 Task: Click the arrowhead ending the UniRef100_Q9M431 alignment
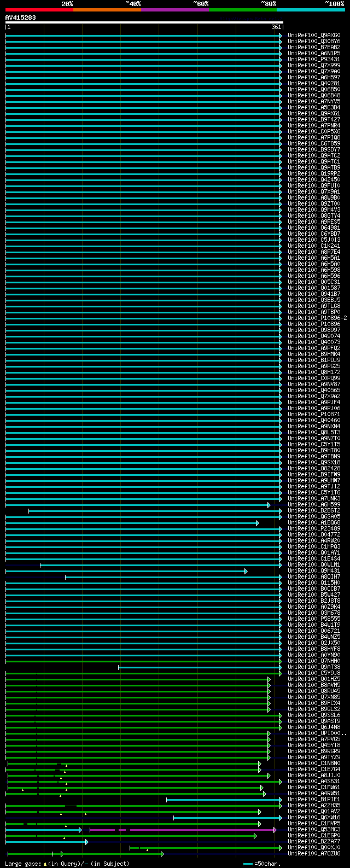[x=246, y=571]
